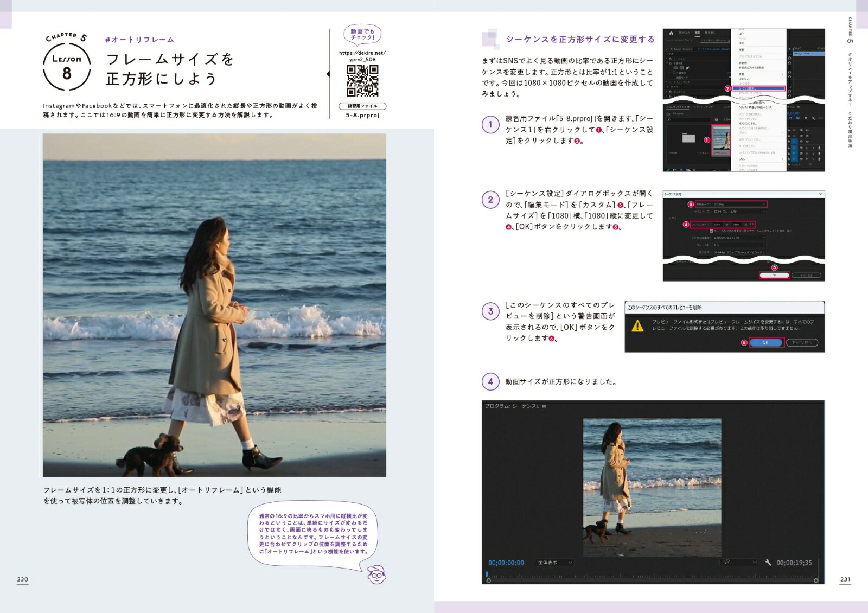Screen dimensions: 868x613
Task: Click the blue playhead on monitor timeline
Action: click(x=487, y=573)
